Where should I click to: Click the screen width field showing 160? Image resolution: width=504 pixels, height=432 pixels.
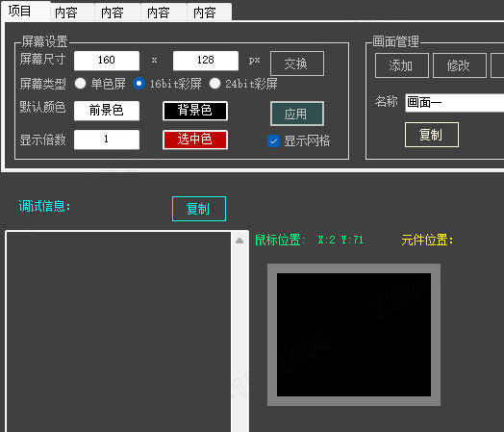click(107, 61)
